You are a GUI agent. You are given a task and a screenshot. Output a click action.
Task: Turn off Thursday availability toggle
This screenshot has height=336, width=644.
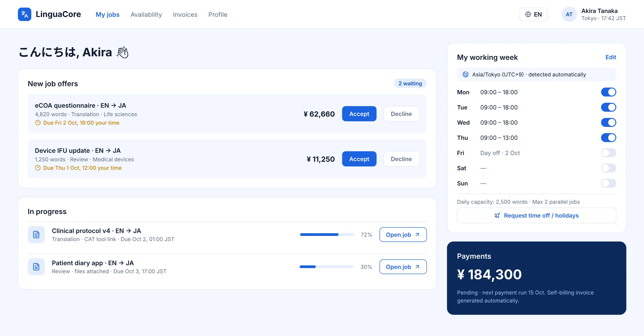609,138
